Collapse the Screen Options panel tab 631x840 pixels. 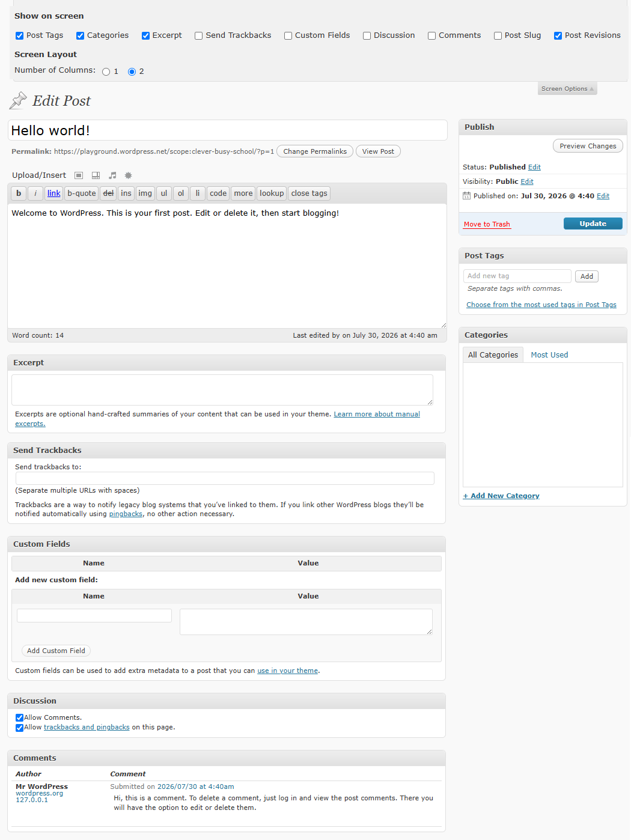(567, 89)
